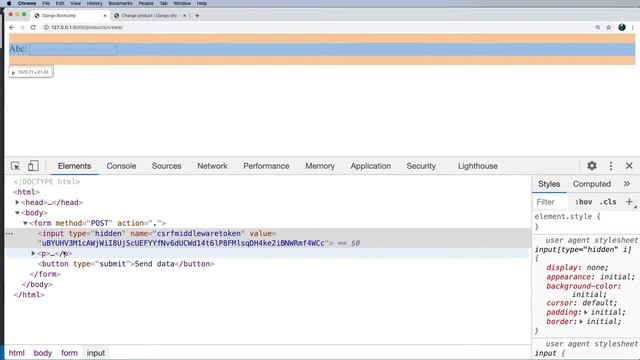This screenshot has width=640, height=360.
Task: Click the Filter styles input field
Action: [x=552, y=202]
